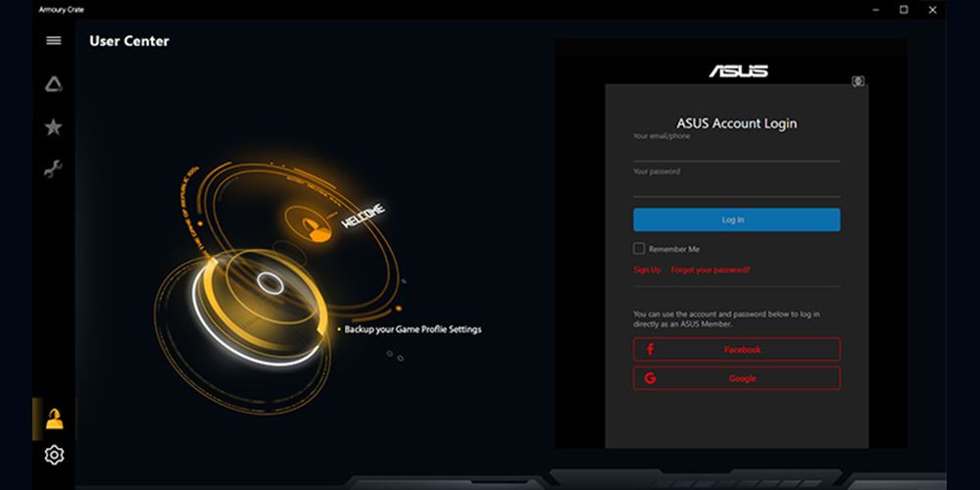Open the hamburger menu in the sidebar
Image resolution: width=980 pixels, height=490 pixels.
coord(54,40)
